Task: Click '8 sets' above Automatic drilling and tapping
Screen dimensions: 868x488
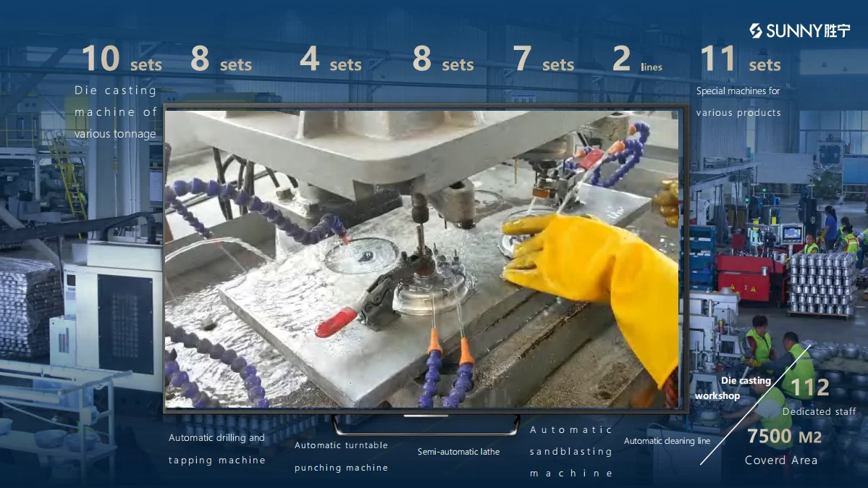Action: (221, 59)
